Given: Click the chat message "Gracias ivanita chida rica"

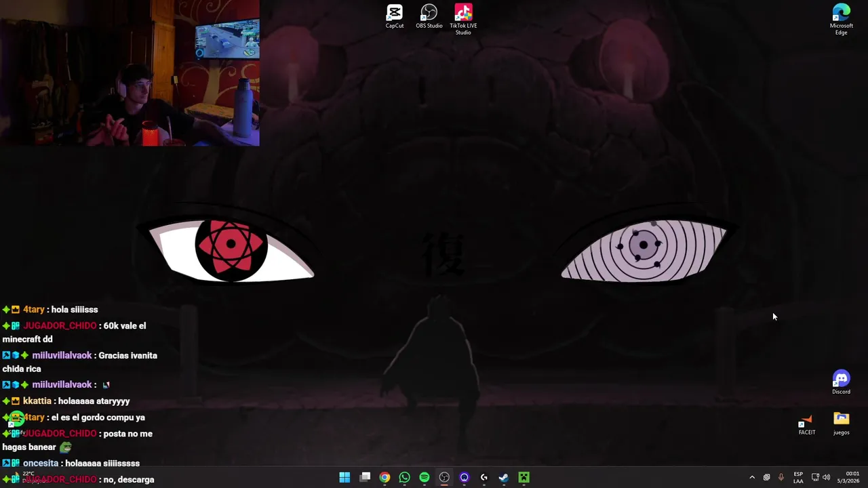Looking at the screenshot, I should tap(79, 362).
